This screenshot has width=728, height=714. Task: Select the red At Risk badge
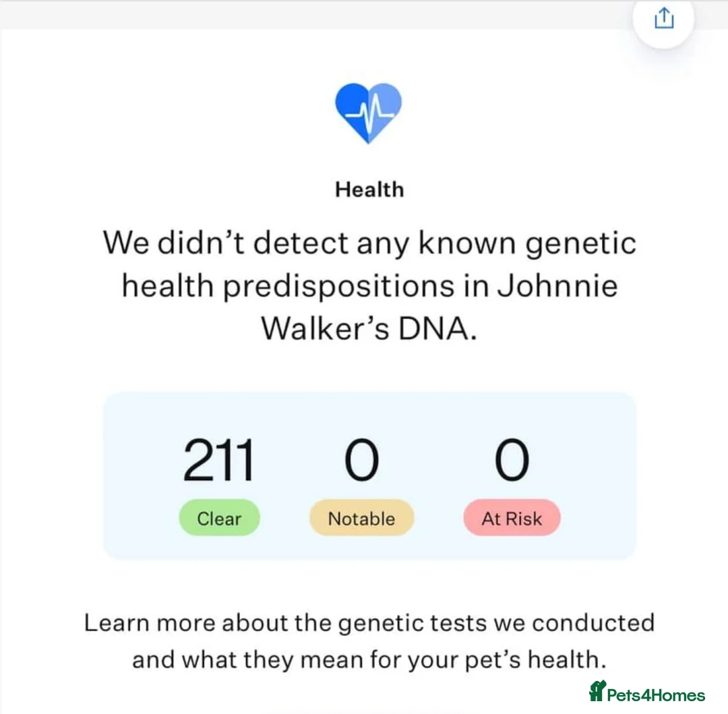tap(512, 518)
